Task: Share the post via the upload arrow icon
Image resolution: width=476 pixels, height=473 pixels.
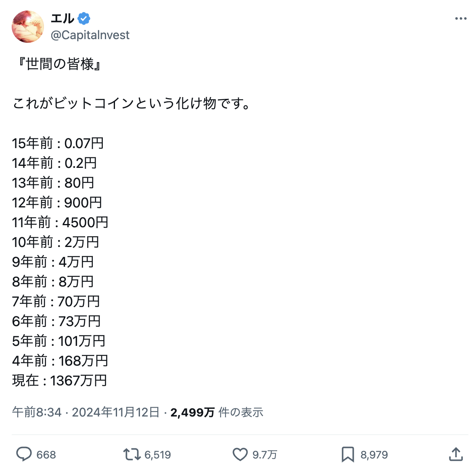Action: [x=456, y=454]
